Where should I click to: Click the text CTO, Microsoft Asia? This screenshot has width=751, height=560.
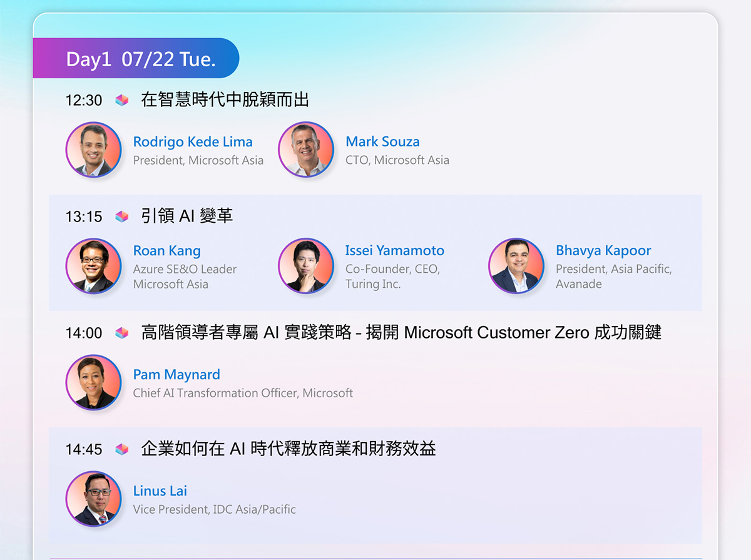397,160
